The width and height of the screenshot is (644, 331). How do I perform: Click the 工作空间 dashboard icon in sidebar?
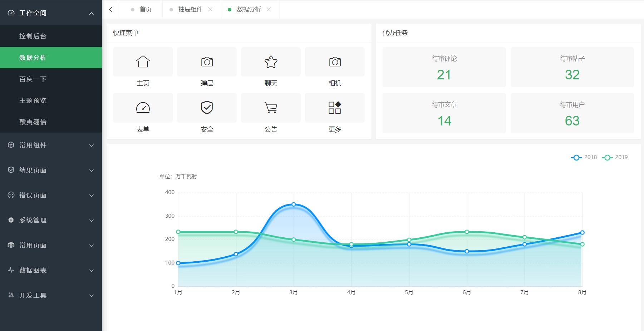[x=11, y=13]
